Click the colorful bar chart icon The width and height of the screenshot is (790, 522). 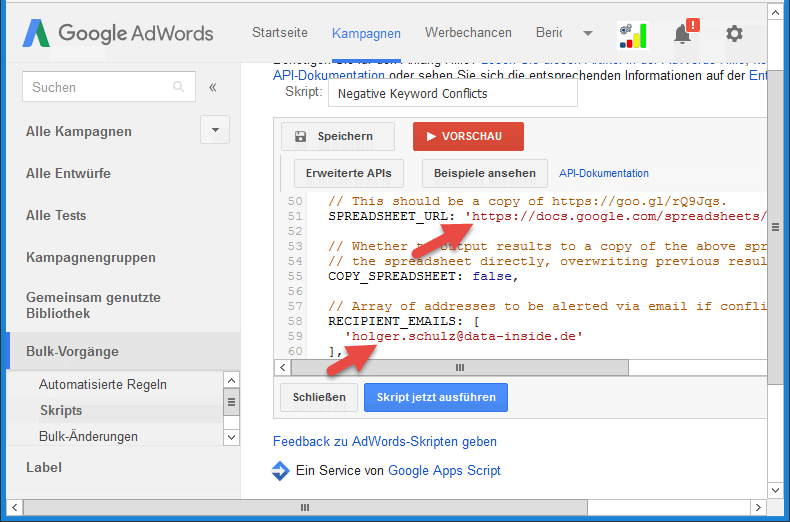pos(632,34)
